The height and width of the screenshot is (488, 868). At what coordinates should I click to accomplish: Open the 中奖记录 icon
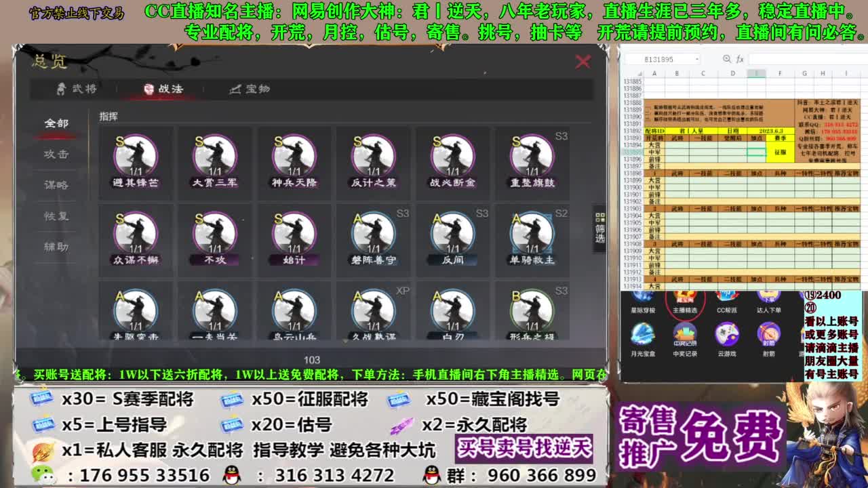point(684,340)
